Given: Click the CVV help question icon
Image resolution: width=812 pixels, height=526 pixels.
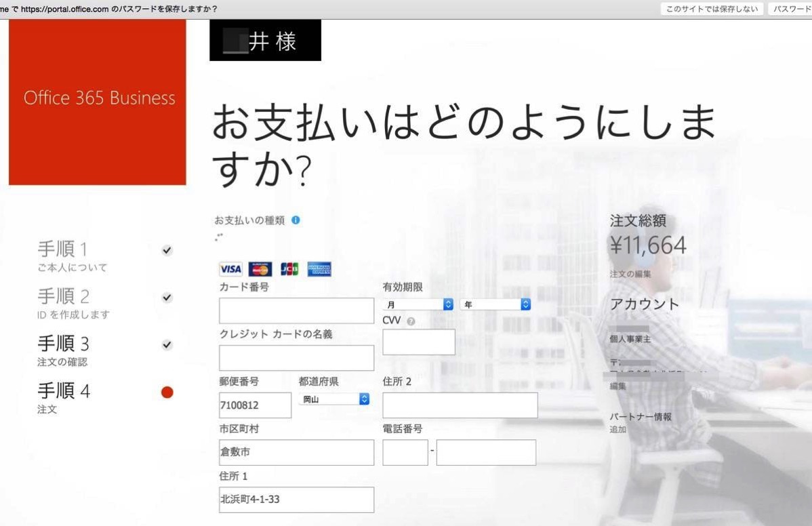Looking at the screenshot, I should tap(411, 321).
